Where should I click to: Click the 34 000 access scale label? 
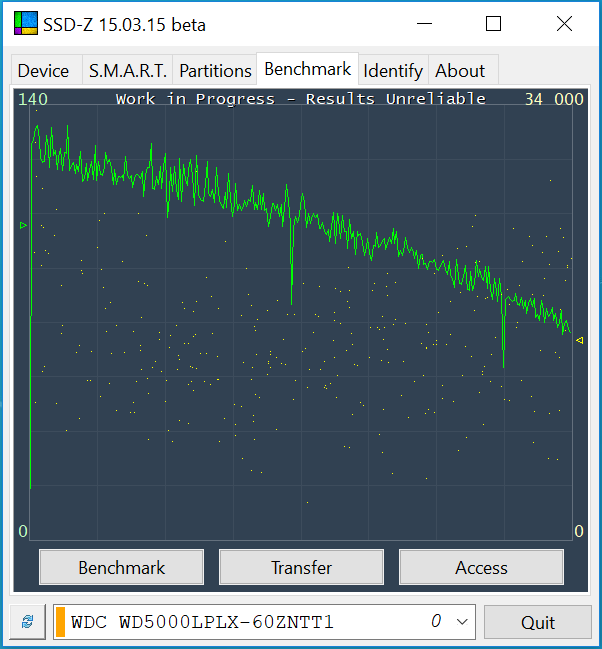click(554, 99)
